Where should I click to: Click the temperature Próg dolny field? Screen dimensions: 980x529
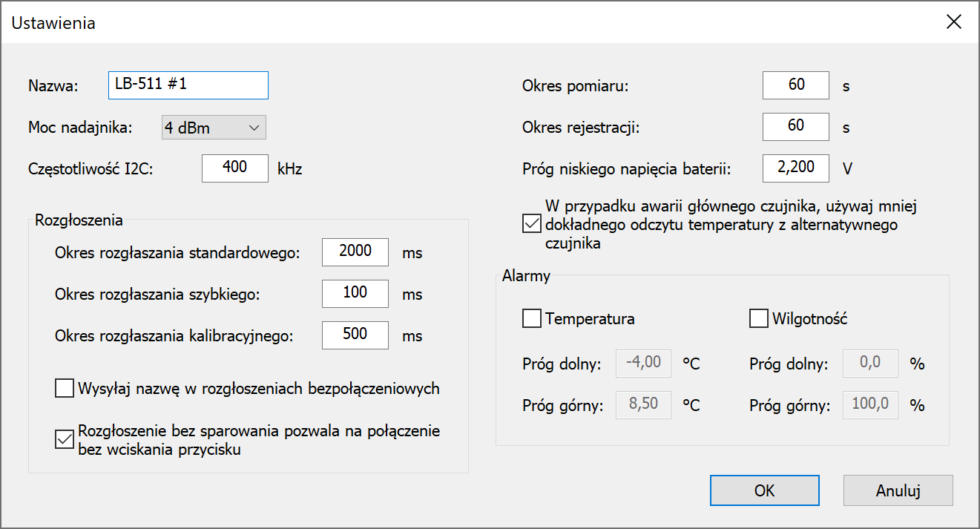[643, 364]
